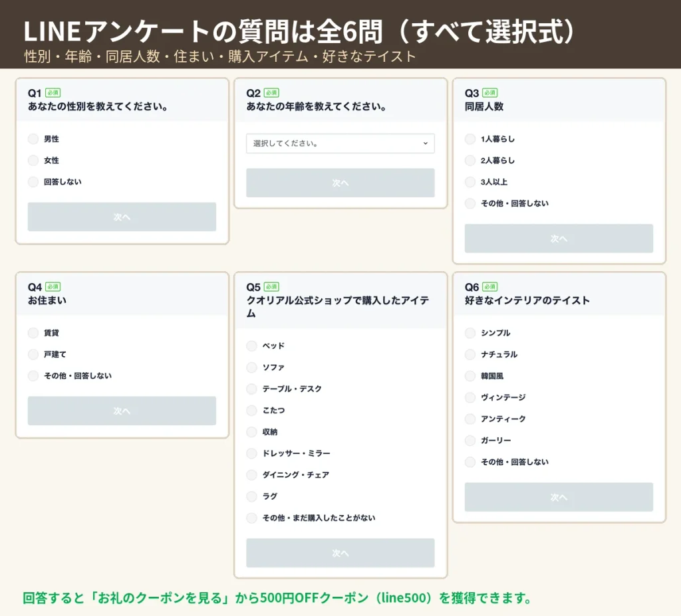This screenshot has height=616, width=681.
Task: Select 1人暮らし in Q3
Action: (470, 139)
